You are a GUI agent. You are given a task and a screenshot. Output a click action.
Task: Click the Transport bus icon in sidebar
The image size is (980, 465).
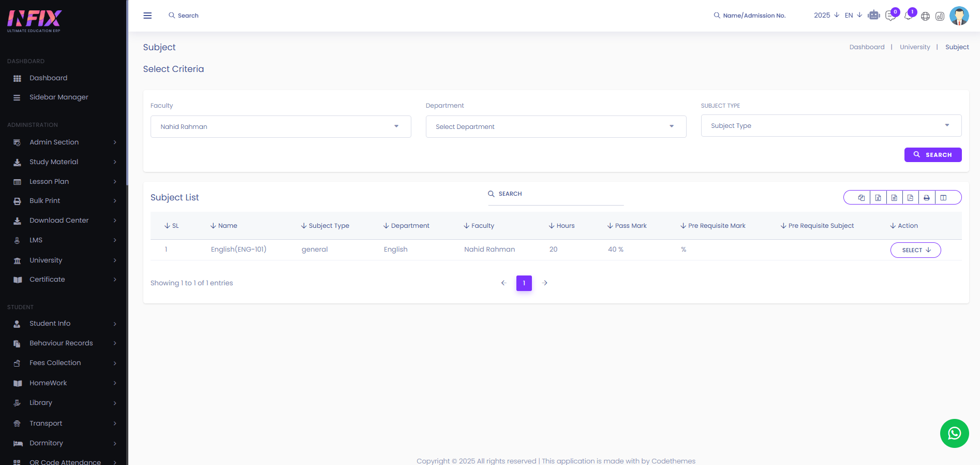pyautogui.click(x=17, y=424)
